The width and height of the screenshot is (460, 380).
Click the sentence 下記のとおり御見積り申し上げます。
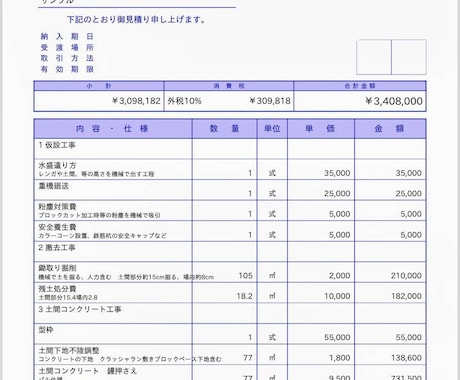point(137,19)
